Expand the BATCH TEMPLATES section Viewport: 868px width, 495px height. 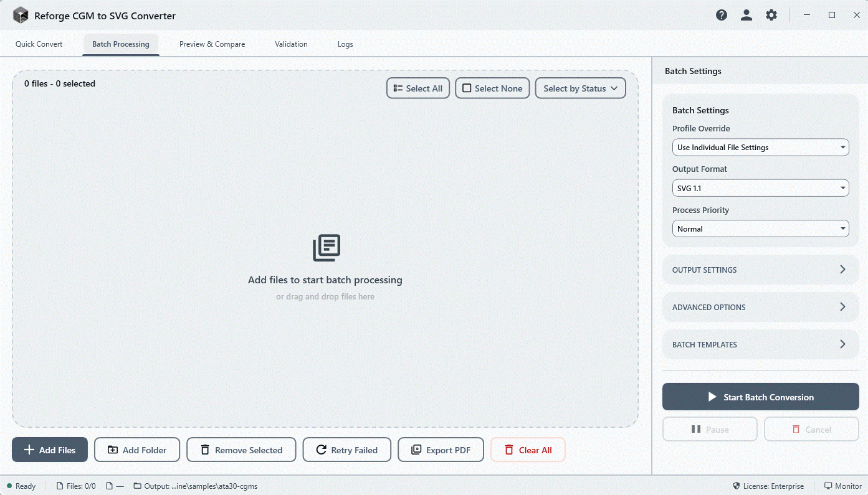click(x=760, y=344)
